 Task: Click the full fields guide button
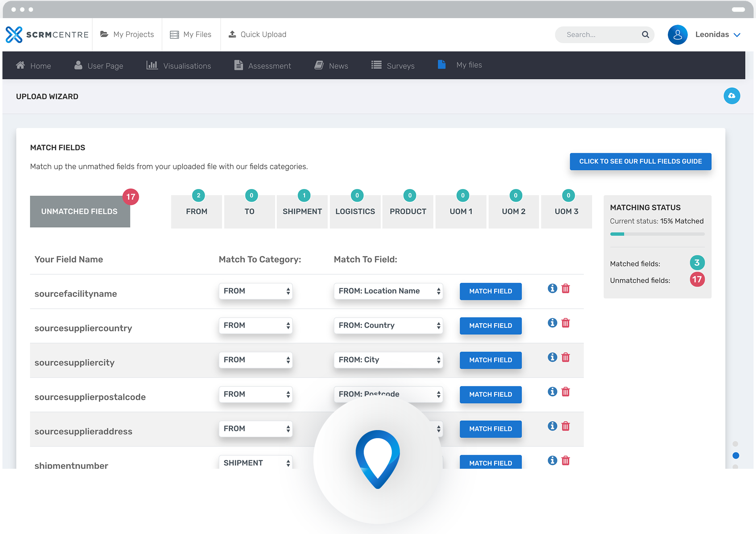coord(640,161)
